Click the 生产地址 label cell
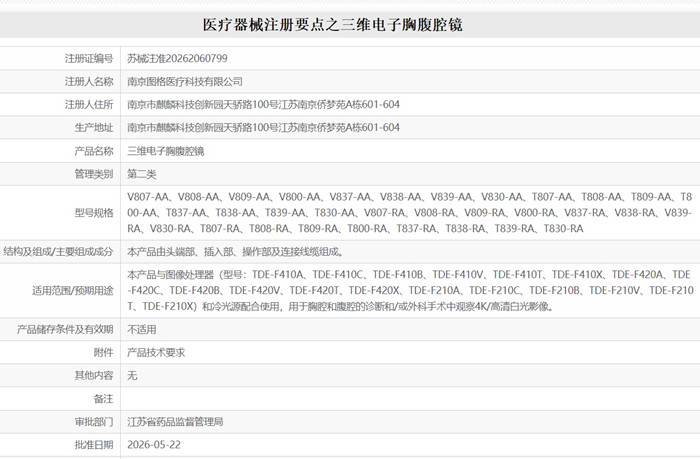The image size is (700, 459). (94, 128)
